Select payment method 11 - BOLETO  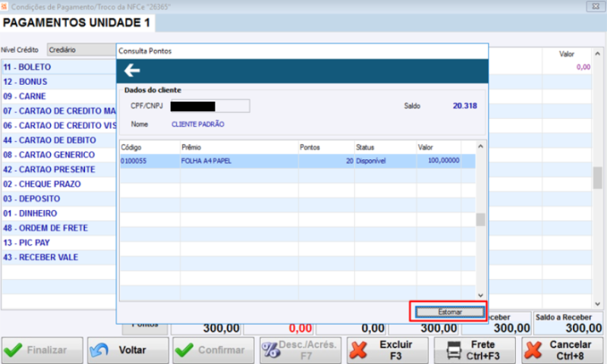tap(59, 67)
